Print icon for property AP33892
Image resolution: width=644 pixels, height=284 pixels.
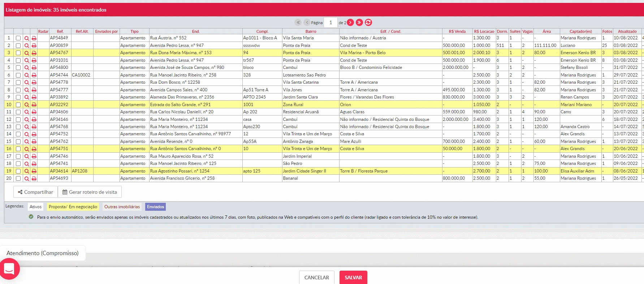coord(34,97)
